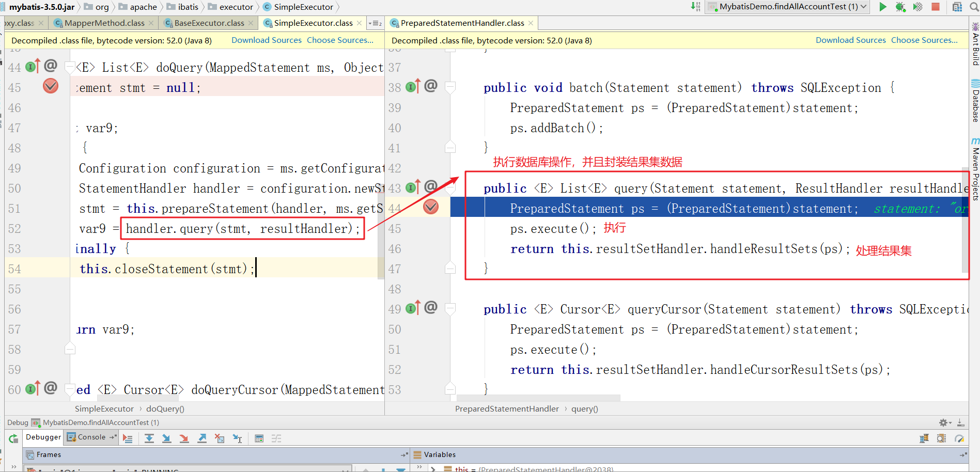Click the Trace Current Stream Chain icon
The height and width of the screenshot is (472, 980).
pyautogui.click(x=276, y=438)
